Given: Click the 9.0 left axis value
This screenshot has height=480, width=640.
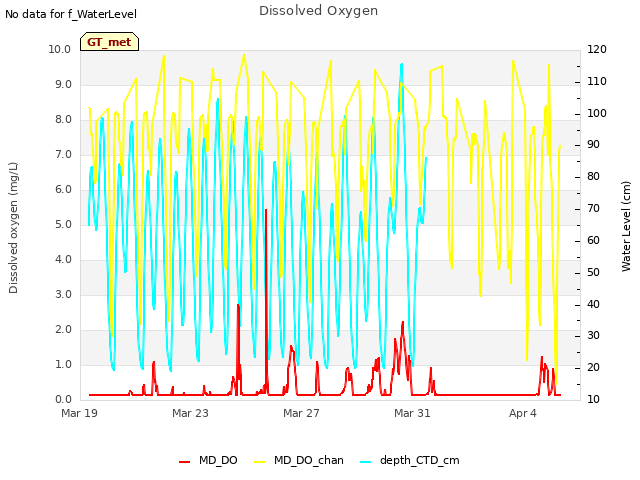Looking at the screenshot, I should point(63,84).
